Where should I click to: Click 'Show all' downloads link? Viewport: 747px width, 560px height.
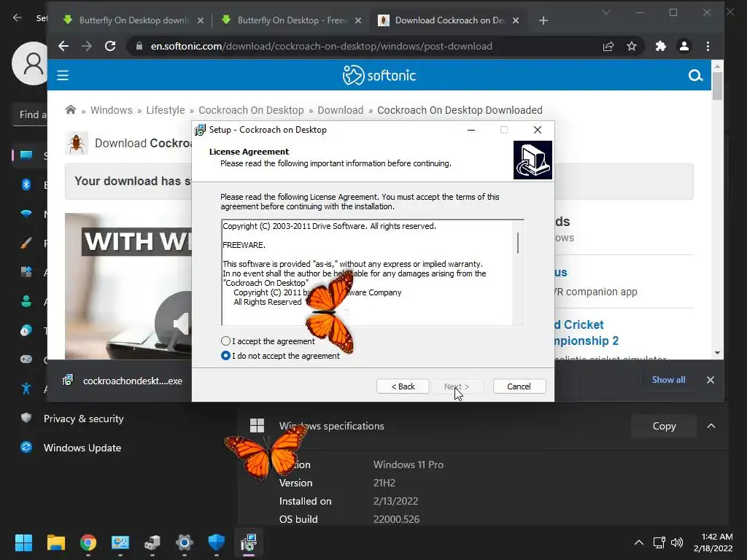(x=668, y=379)
